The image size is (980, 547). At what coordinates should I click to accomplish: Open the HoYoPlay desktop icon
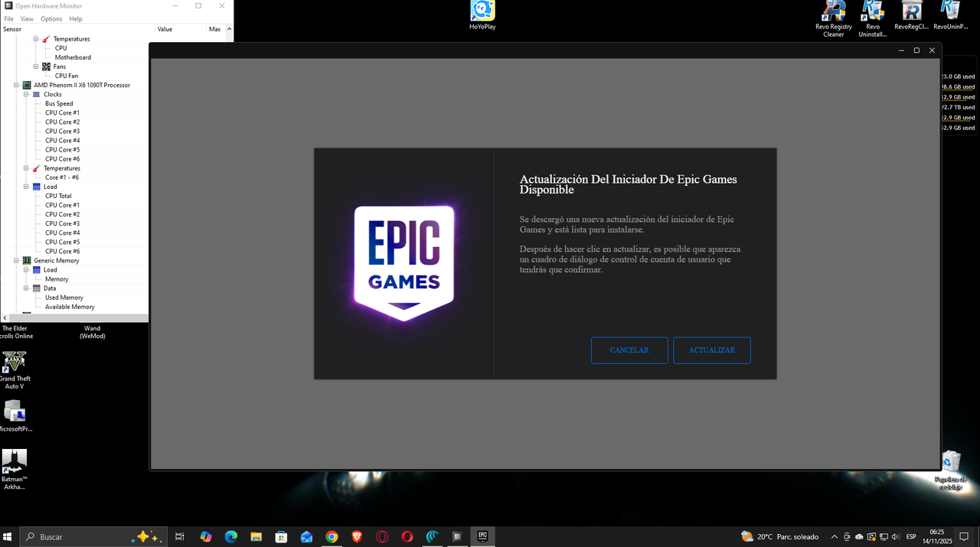coord(482,15)
